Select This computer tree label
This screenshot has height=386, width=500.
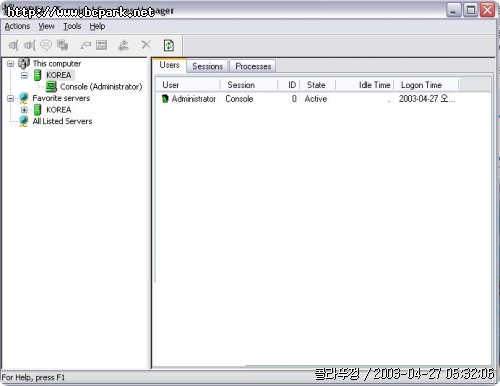tap(57, 63)
